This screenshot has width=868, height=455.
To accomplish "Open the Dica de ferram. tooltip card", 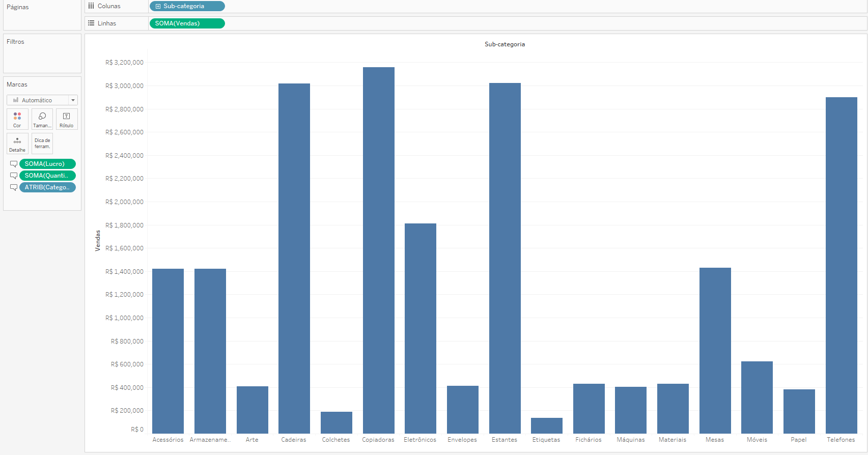I will pyautogui.click(x=42, y=144).
